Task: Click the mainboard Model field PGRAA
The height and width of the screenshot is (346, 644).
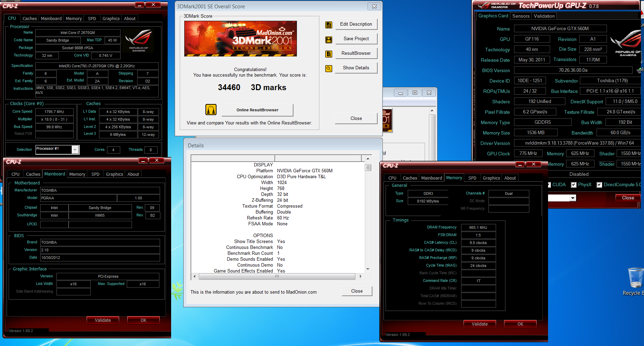Action: [79, 198]
